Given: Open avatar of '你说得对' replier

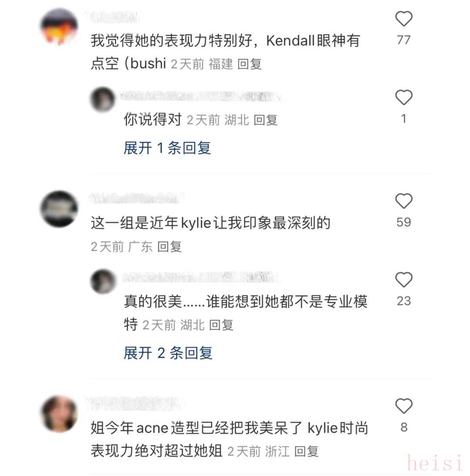Looking at the screenshot, I should pyautogui.click(x=103, y=100).
